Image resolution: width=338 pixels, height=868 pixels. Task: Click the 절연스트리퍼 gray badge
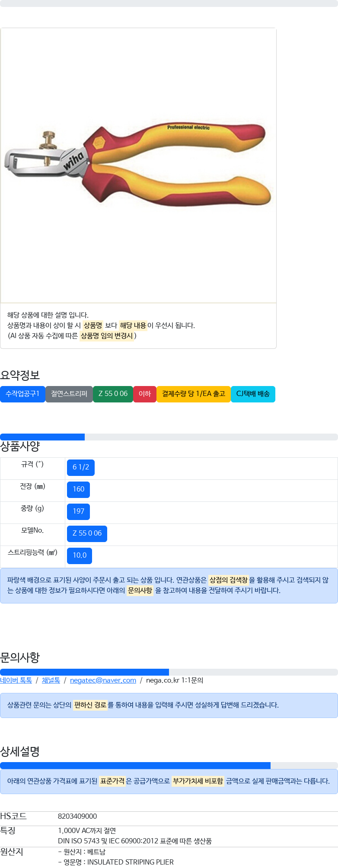click(69, 394)
